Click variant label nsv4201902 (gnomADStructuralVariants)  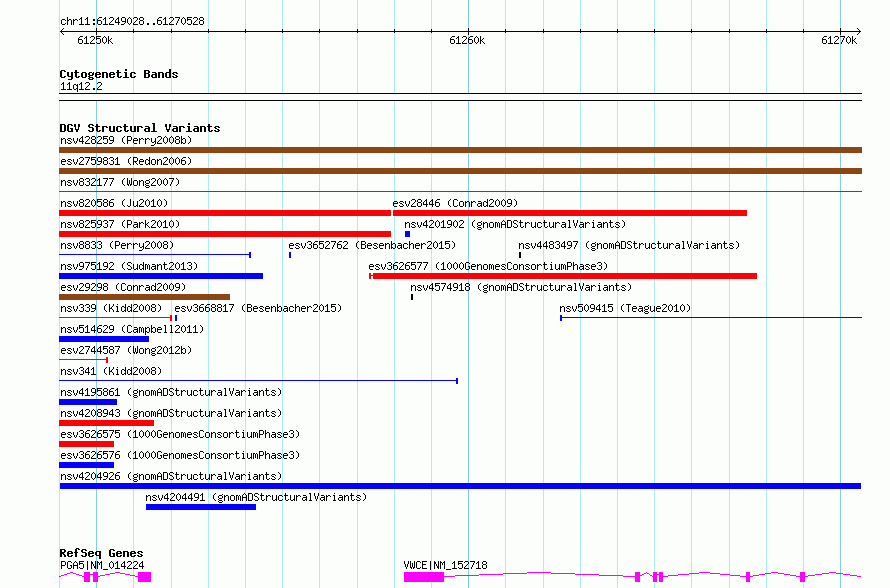coord(515,224)
